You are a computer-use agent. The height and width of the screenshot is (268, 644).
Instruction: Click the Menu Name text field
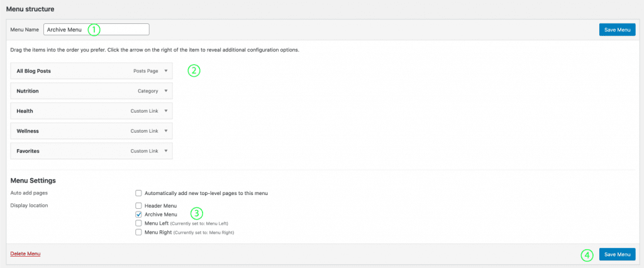[x=96, y=30]
